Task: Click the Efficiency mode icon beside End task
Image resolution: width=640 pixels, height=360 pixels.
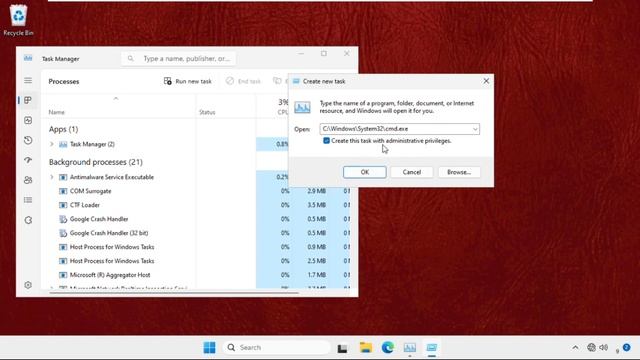Action: coord(278,81)
